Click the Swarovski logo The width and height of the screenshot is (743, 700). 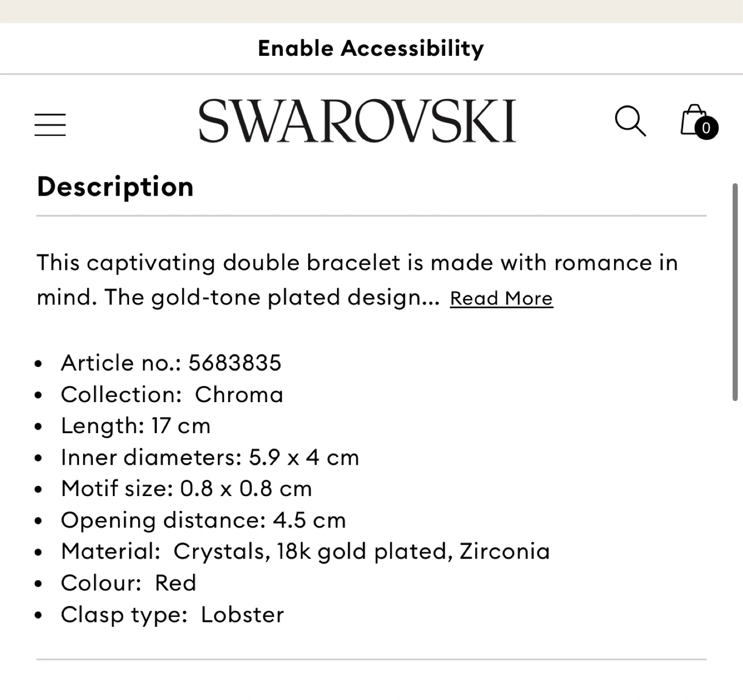357,121
